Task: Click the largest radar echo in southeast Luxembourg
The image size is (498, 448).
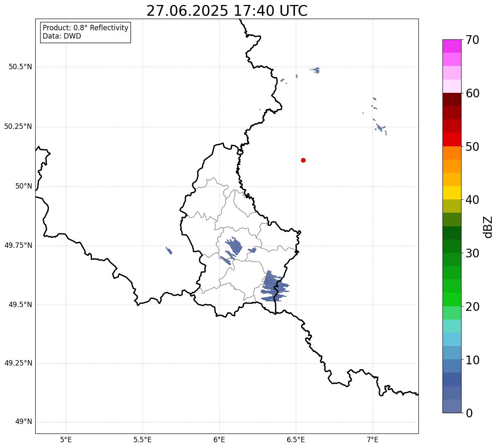Action: click(x=274, y=287)
